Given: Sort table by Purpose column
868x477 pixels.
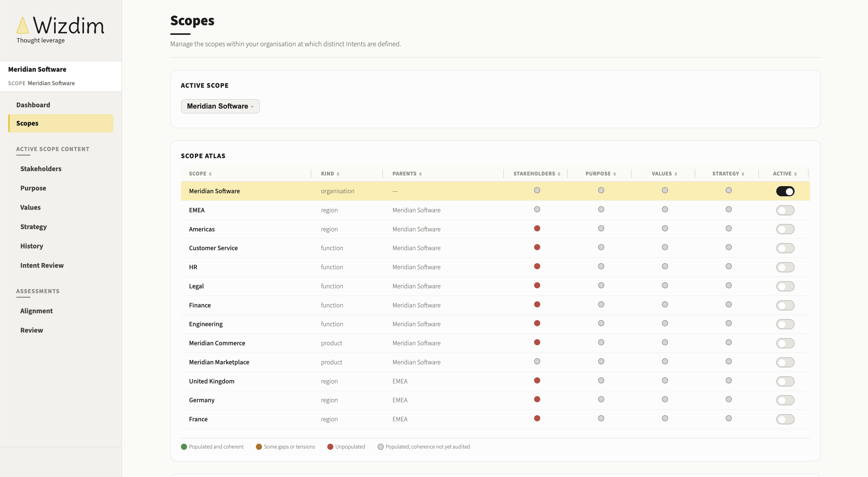Looking at the screenshot, I should [601, 174].
